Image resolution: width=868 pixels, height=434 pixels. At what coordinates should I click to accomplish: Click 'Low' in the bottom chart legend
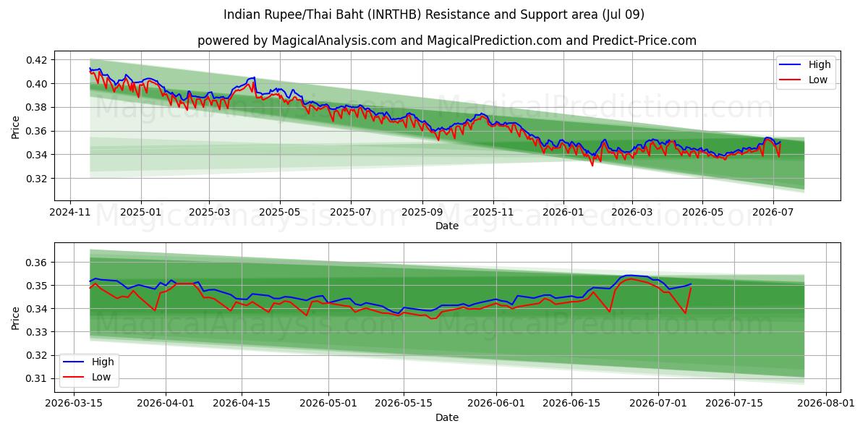[x=101, y=377]
